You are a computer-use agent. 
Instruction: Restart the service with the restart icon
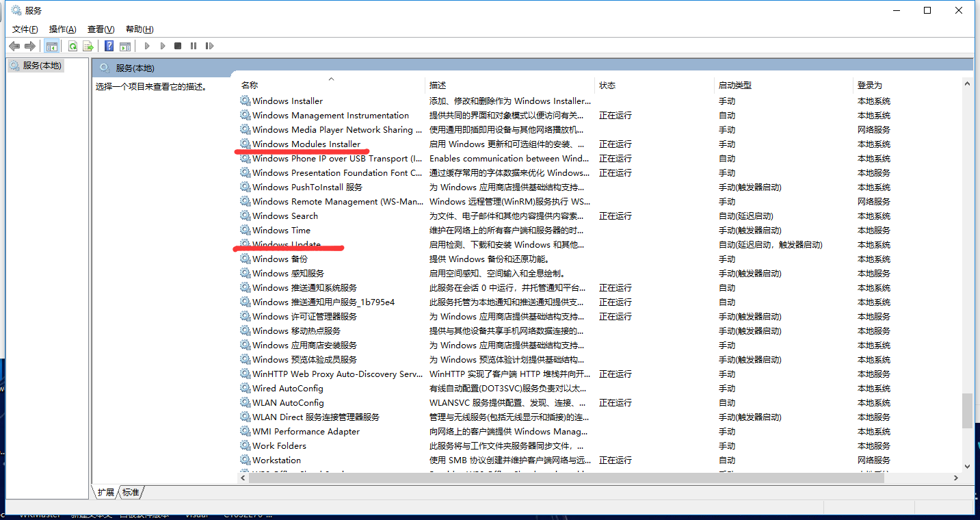coord(210,45)
